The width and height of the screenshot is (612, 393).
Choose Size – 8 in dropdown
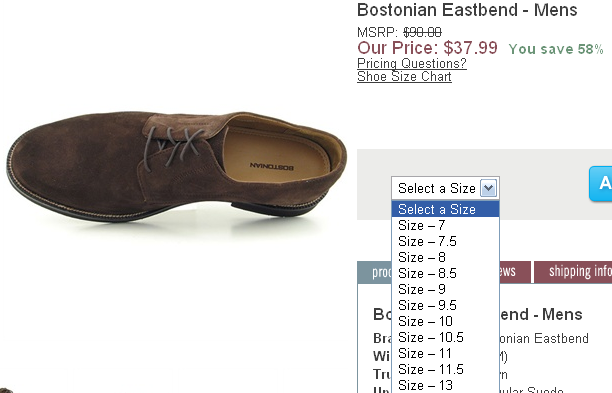[x=445, y=257]
